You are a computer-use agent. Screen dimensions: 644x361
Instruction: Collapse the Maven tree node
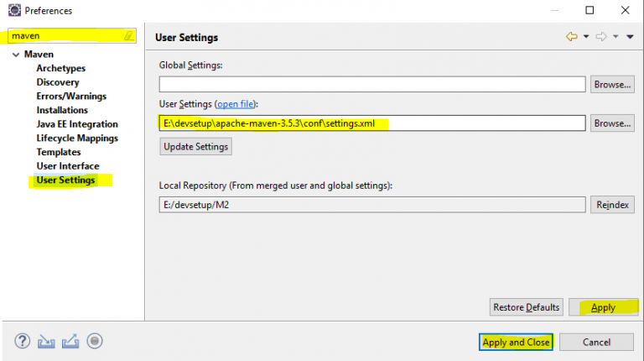pos(16,55)
